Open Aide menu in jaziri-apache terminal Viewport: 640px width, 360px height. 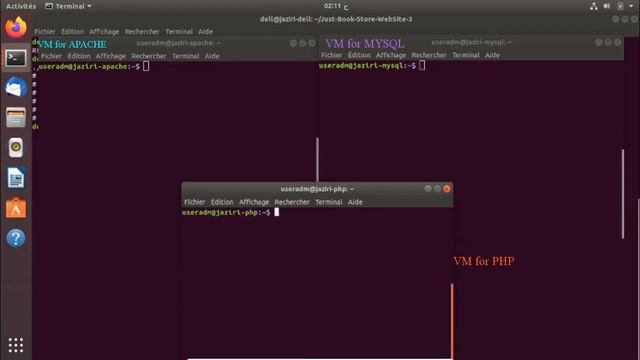(x=212, y=56)
